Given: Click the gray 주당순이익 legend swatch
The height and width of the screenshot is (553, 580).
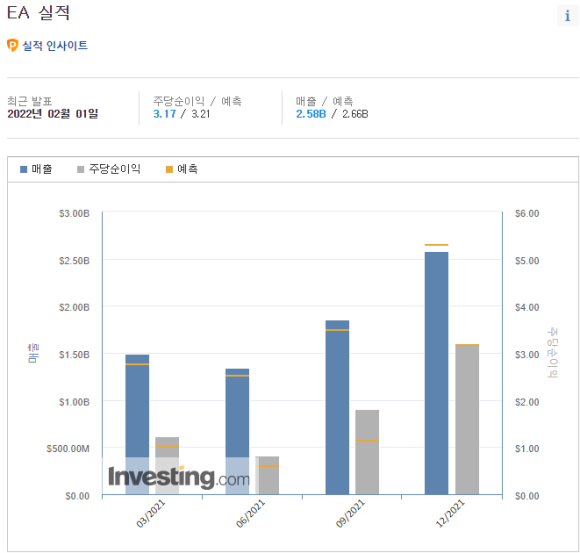Looking at the screenshot, I should [80, 169].
